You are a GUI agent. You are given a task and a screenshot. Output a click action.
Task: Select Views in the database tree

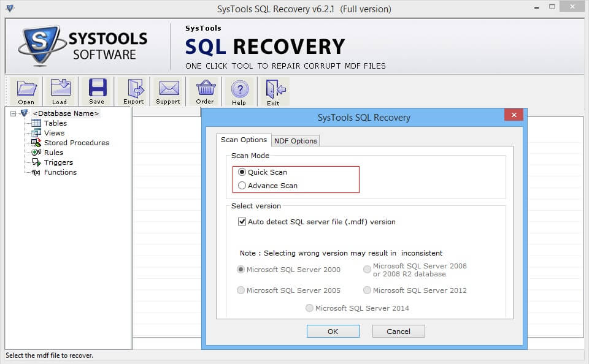[54, 133]
